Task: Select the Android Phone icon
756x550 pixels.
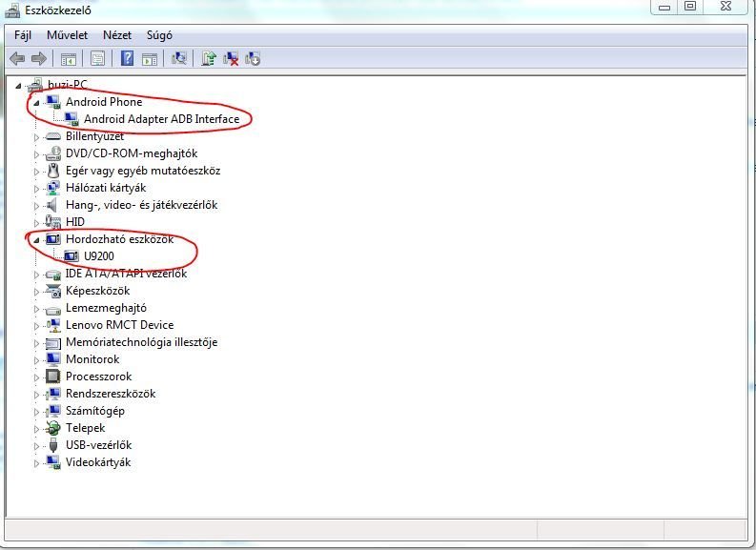Action: click(53, 102)
